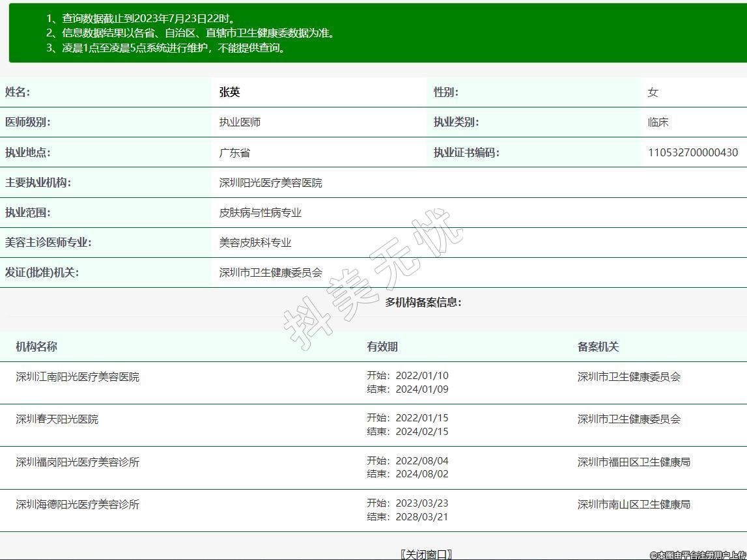This screenshot has height=560, width=747.
Task: Click the 多机构备案信息 section heading
Action: tap(423, 302)
